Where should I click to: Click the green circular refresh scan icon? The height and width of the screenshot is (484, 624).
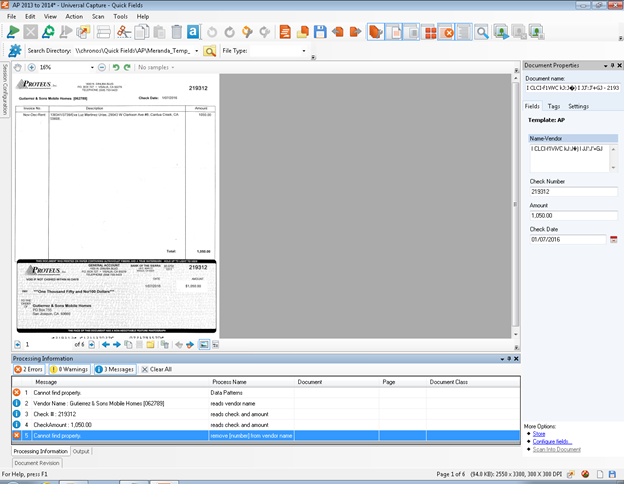tap(48, 32)
